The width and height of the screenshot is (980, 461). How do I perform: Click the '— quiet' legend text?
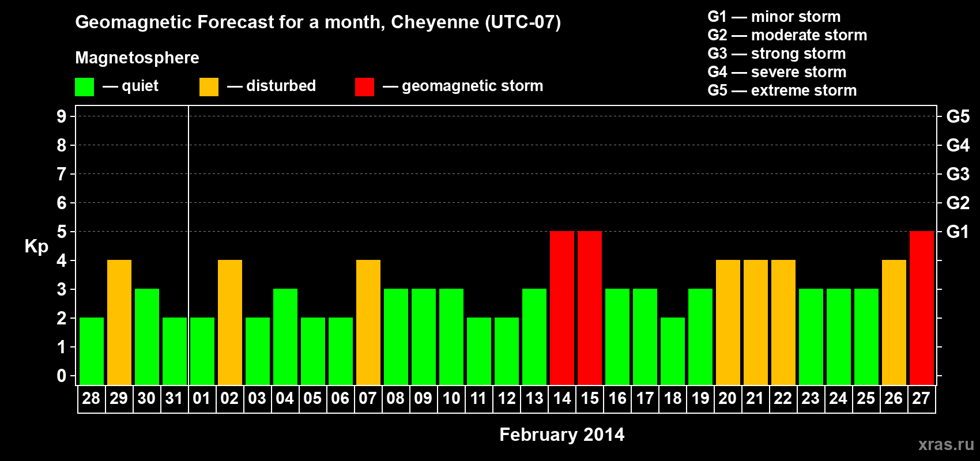[130, 86]
